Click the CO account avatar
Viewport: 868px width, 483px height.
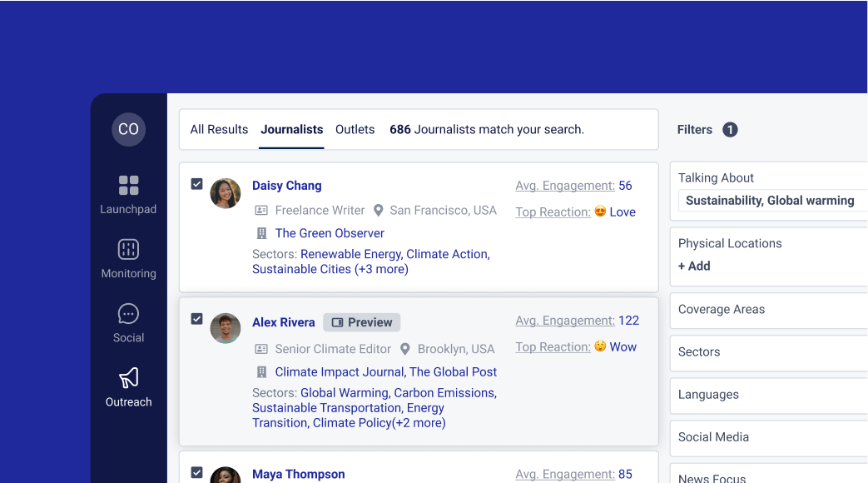(128, 129)
